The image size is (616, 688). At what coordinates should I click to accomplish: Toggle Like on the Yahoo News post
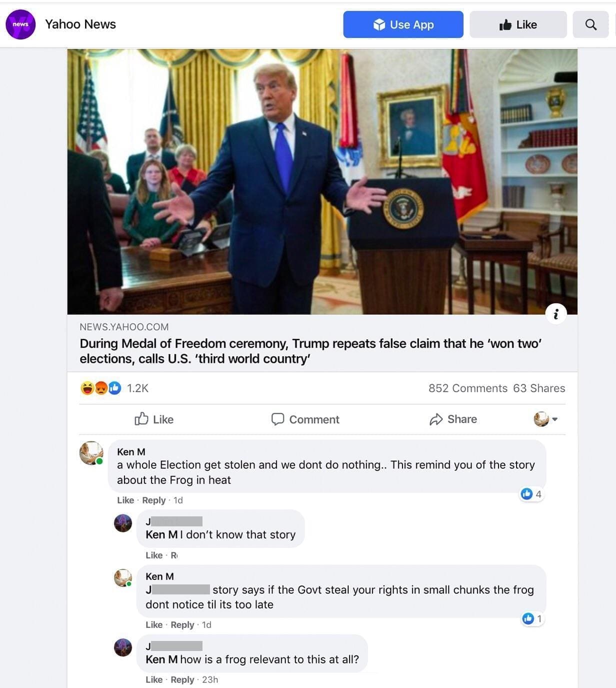[x=154, y=419]
